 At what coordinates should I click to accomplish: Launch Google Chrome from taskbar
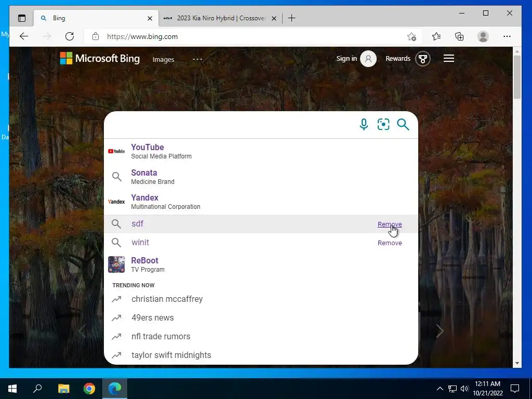pos(89,389)
